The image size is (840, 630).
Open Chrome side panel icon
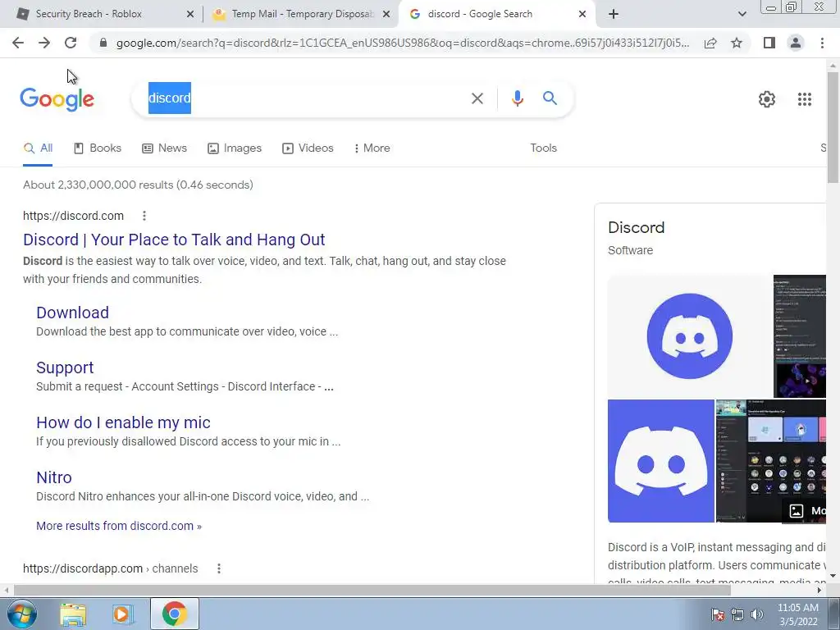[769, 43]
